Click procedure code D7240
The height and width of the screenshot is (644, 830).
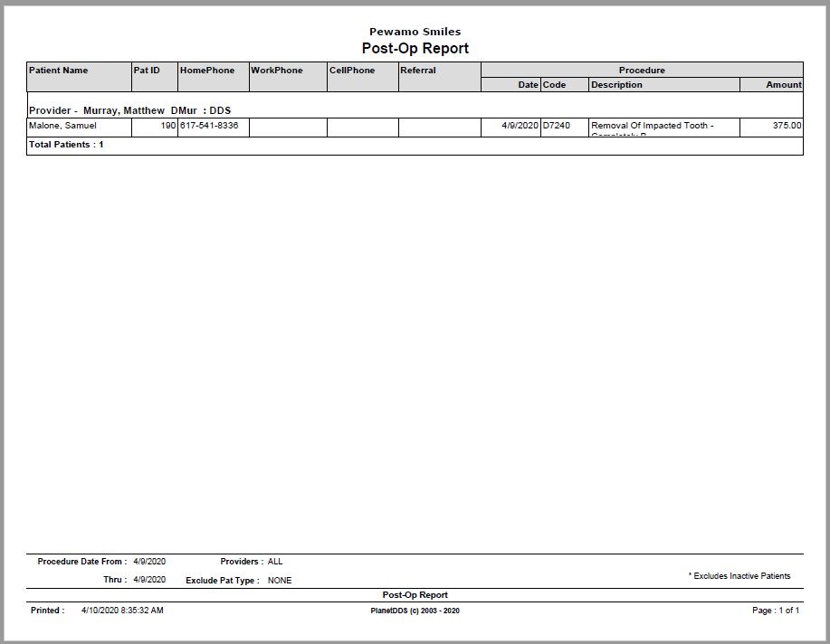557,126
